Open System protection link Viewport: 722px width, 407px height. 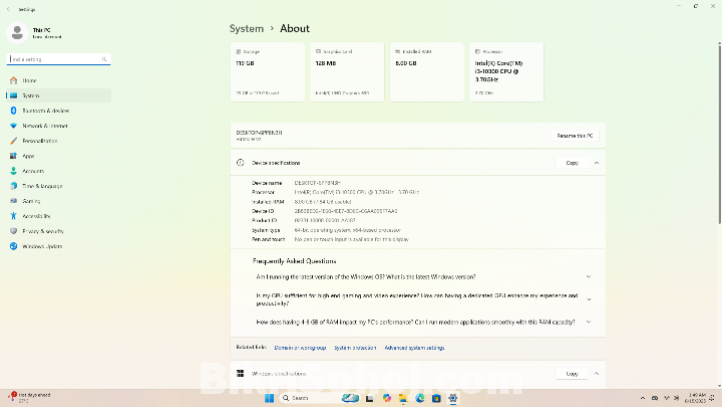[355, 348]
